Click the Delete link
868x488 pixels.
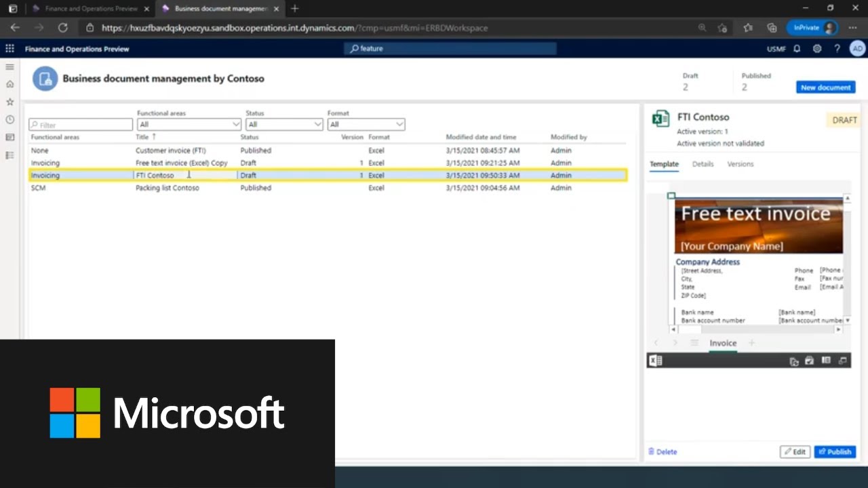tap(663, 452)
